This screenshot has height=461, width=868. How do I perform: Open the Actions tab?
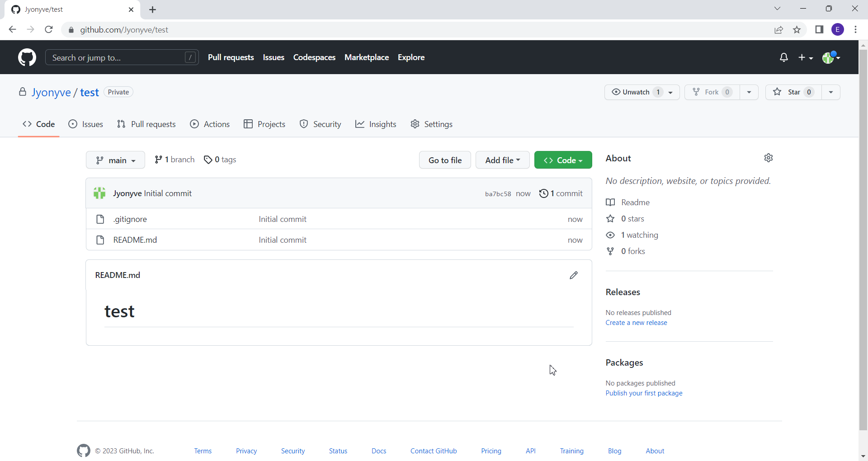[210, 124]
